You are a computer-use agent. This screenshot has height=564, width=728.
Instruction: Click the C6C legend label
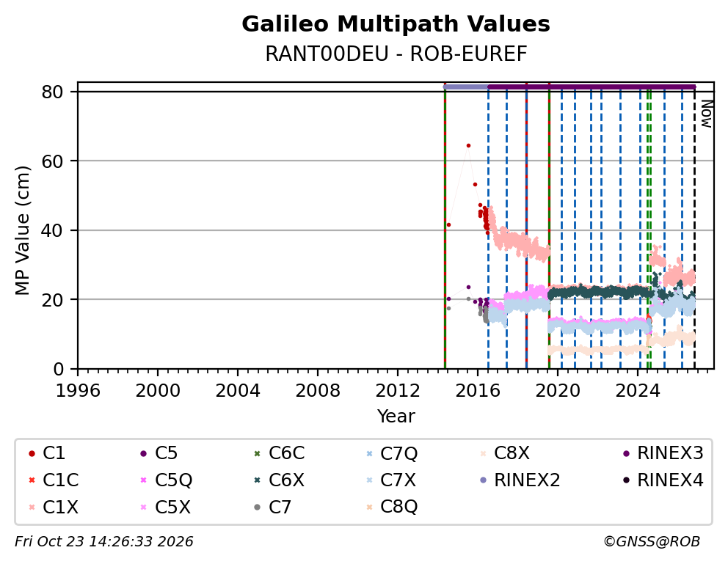click(286, 453)
